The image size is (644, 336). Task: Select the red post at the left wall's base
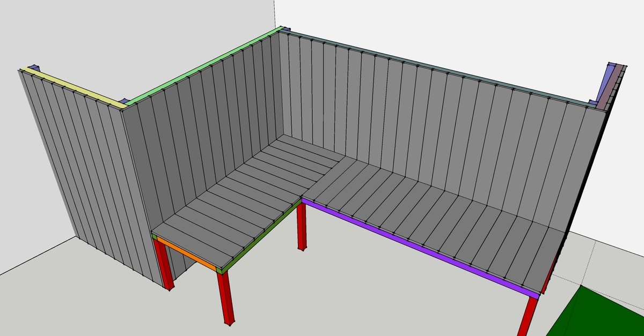point(164,265)
